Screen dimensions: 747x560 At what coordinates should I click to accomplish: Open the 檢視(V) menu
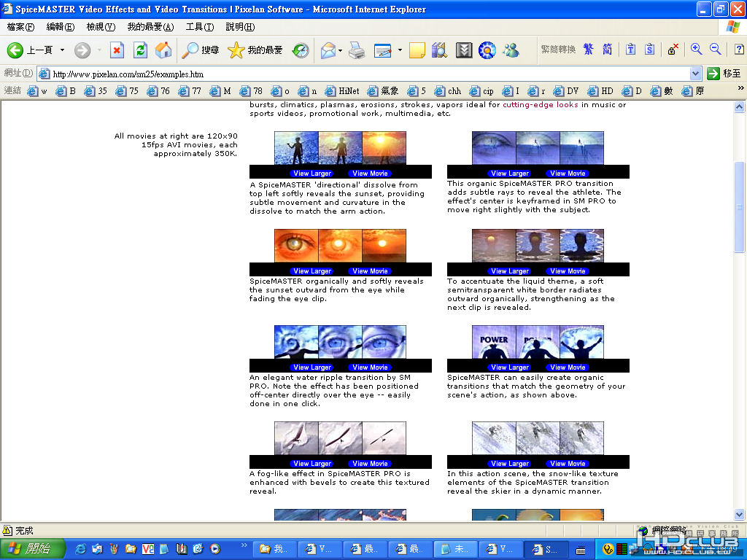click(x=101, y=27)
